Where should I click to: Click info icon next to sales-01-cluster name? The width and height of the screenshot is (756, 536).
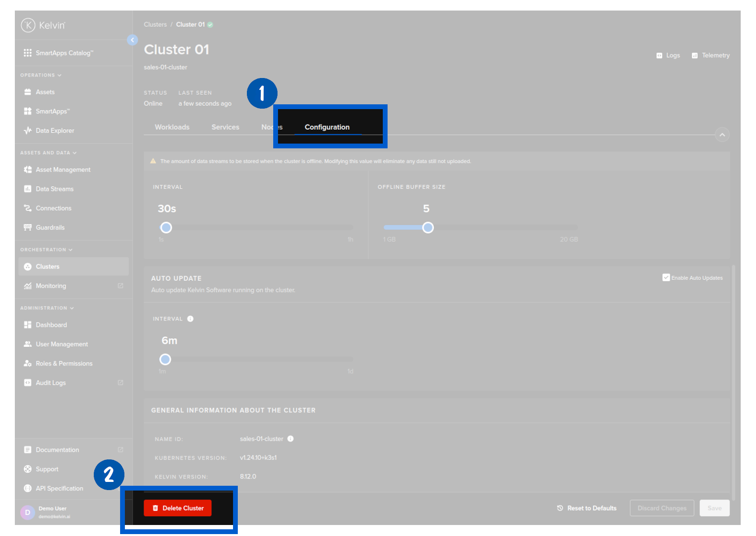[x=290, y=439]
